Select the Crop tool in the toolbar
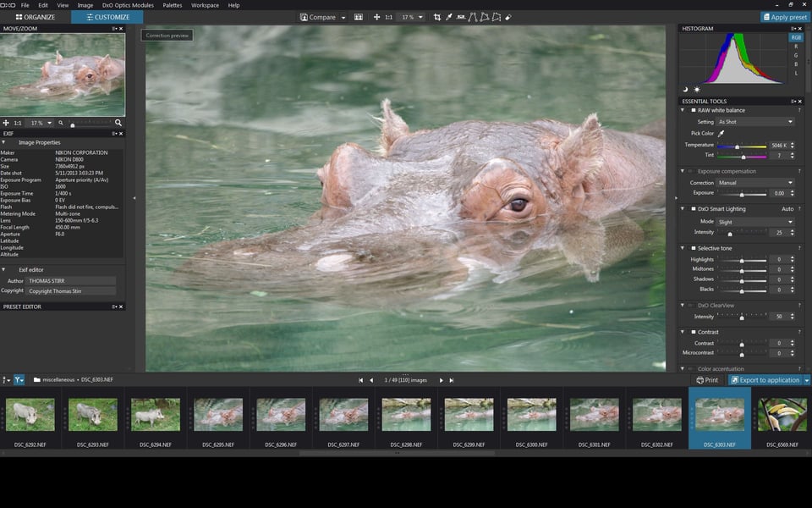This screenshot has width=812, height=508. pyautogui.click(x=437, y=17)
